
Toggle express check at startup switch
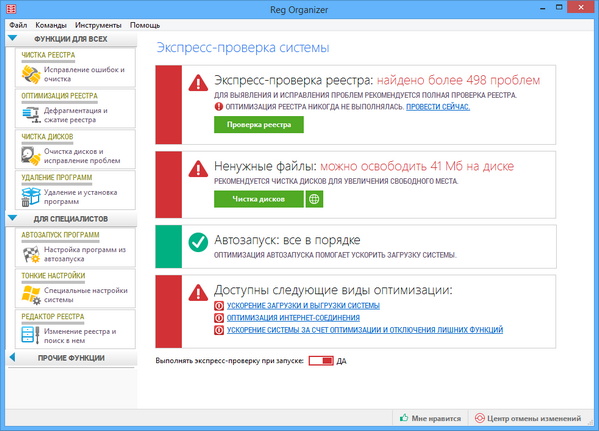(x=321, y=361)
